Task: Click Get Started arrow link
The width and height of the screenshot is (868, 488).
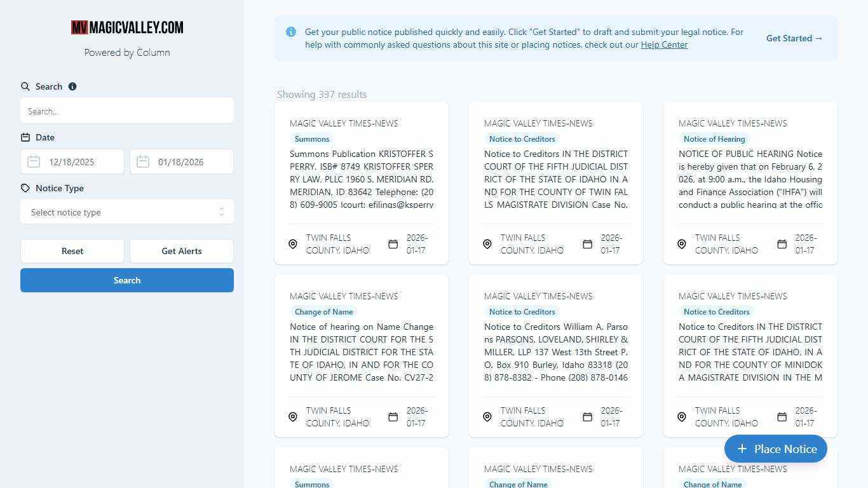Action: pos(794,38)
